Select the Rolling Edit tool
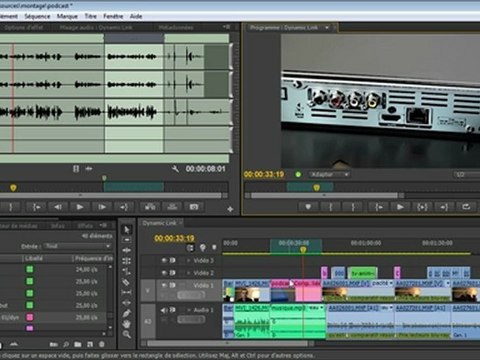This screenshot has height=360, width=480. coord(127,261)
